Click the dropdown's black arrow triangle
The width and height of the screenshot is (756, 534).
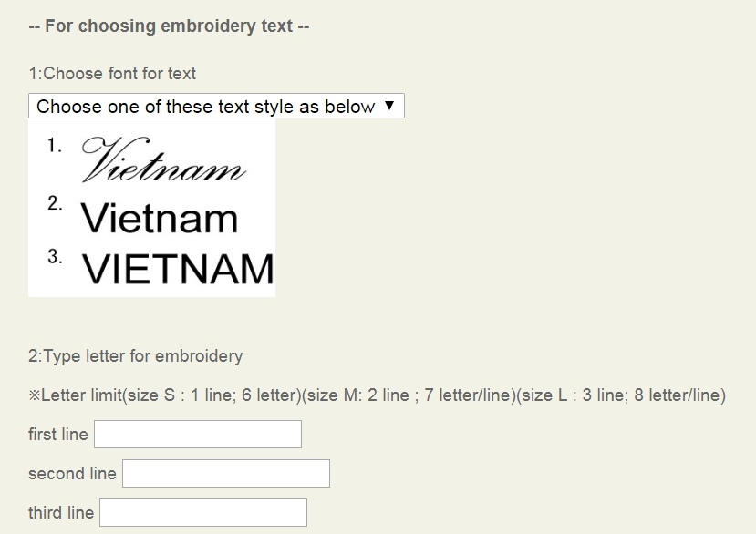pos(389,106)
